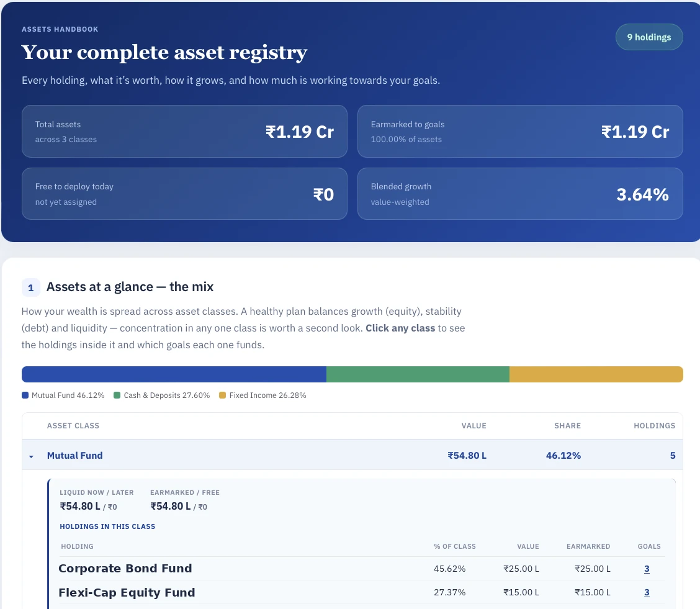The width and height of the screenshot is (700, 609).
Task: Click the 45.62% of class value
Action: pos(449,569)
